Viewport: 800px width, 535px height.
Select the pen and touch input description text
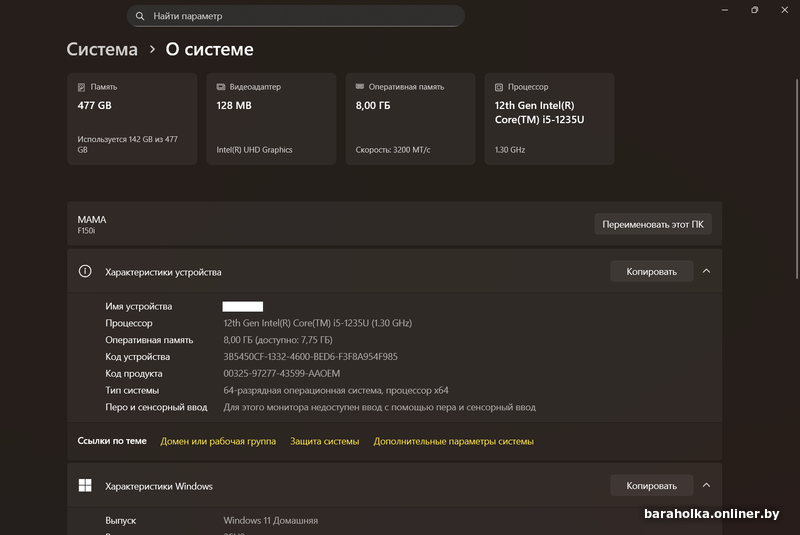pos(379,407)
